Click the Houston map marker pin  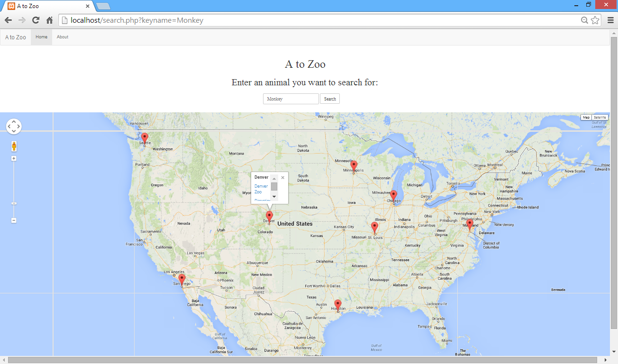tap(337, 305)
